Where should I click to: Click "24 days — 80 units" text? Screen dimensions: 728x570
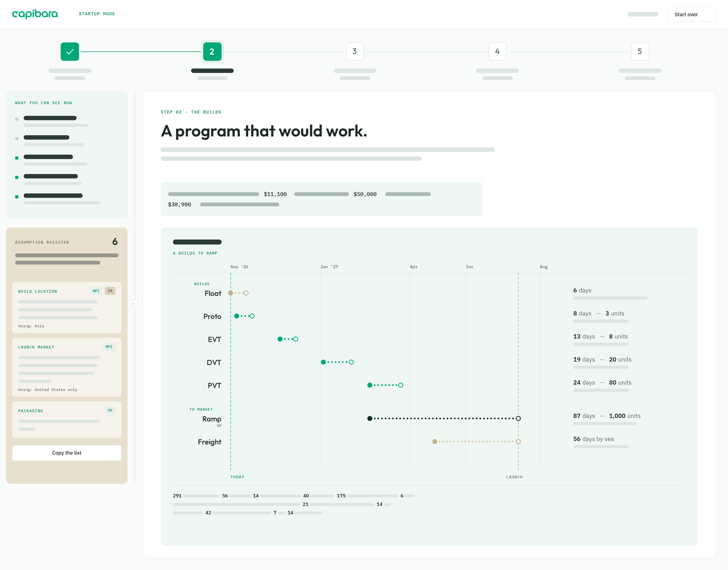pyautogui.click(x=602, y=382)
